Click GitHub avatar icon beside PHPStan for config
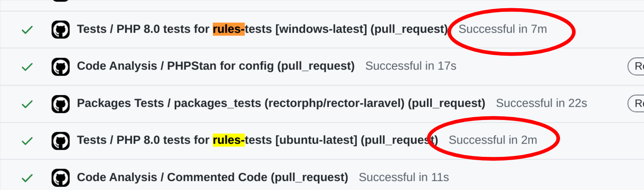 pos(61,67)
